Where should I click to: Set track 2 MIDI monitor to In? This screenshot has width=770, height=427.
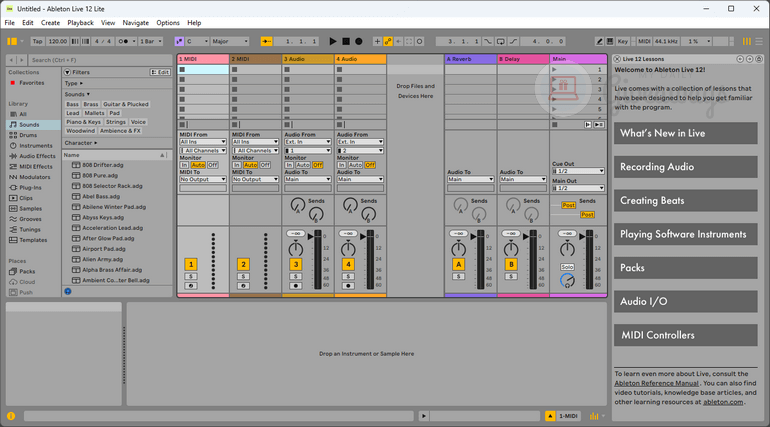(x=237, y=165)
